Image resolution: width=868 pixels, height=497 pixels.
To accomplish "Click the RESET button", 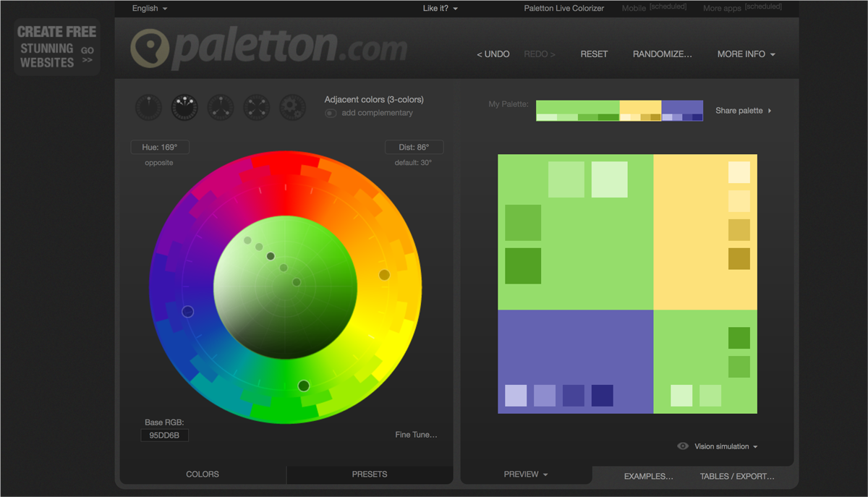I will [x=594, y=54].
